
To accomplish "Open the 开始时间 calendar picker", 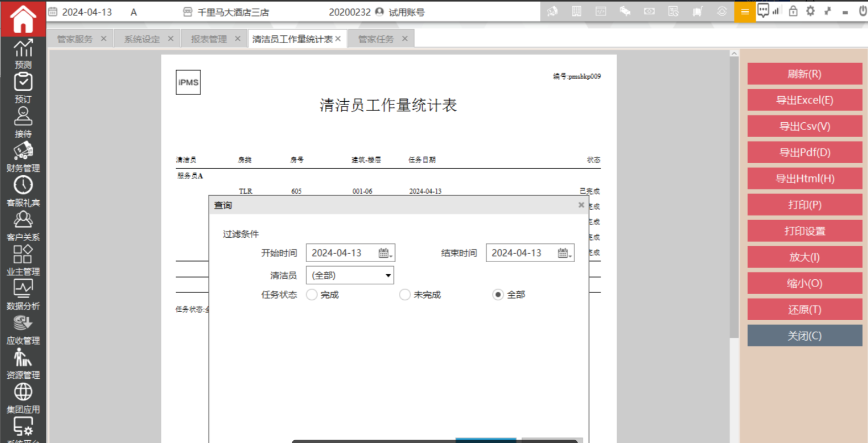I will pos(385,253).
